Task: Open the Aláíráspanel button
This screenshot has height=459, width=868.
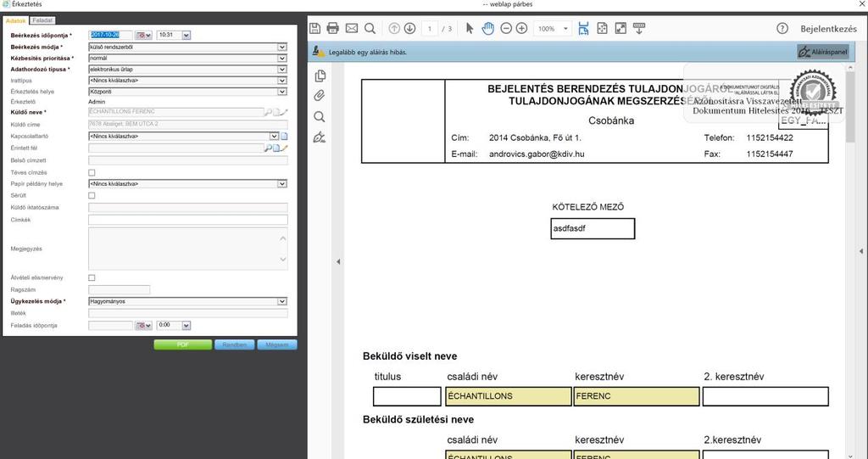Action: pos(823,52)
